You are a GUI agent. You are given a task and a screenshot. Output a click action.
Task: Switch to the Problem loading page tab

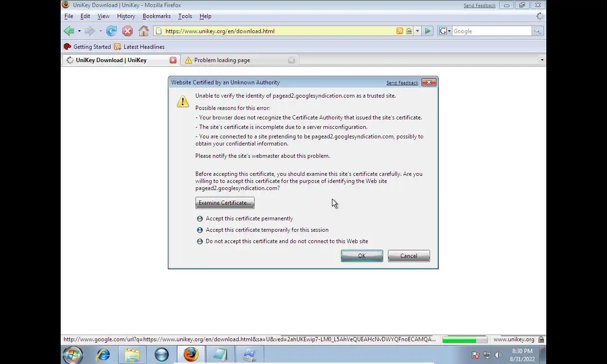point(239,60)
